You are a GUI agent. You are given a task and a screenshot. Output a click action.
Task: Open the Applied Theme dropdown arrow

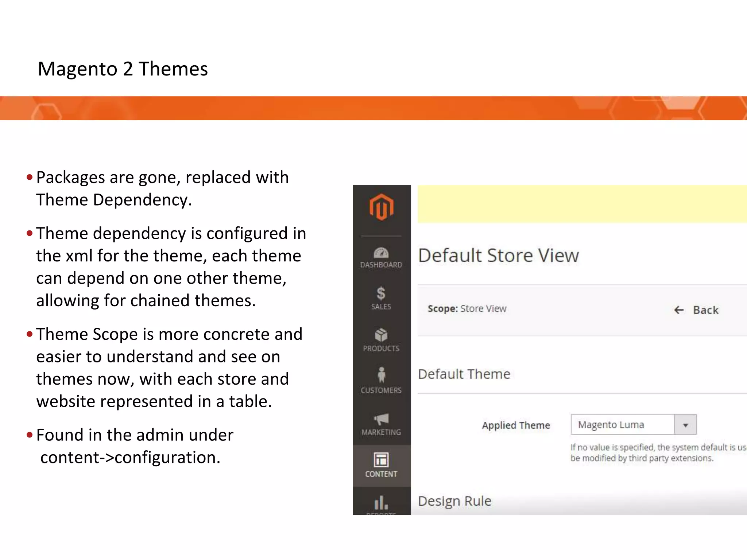(x=685, y=425)
